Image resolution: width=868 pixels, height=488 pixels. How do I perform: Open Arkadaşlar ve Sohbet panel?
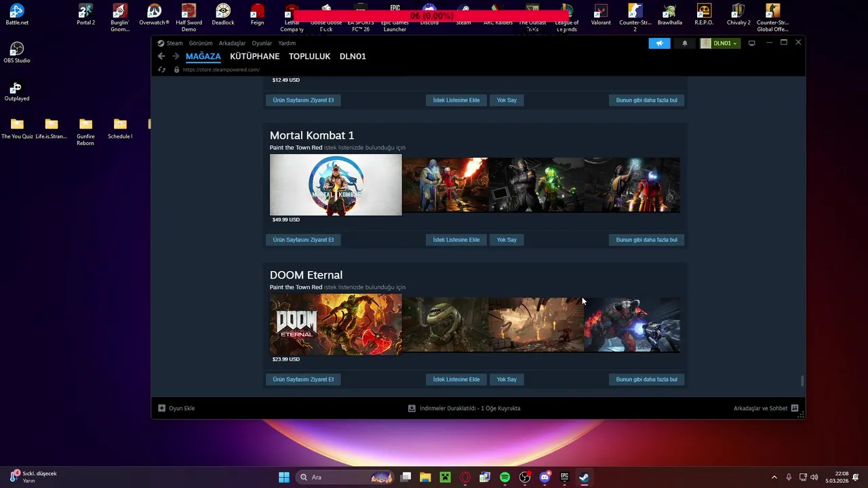[766, 408]
